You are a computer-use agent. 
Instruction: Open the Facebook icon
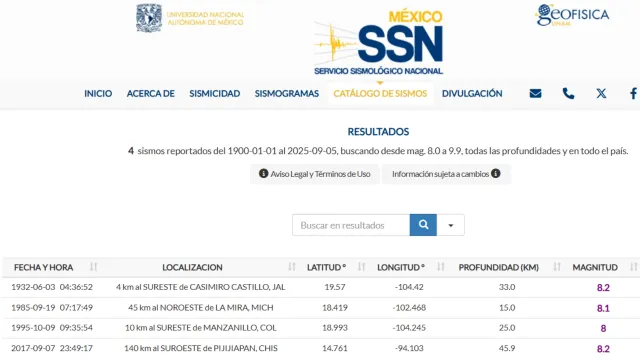633,93
